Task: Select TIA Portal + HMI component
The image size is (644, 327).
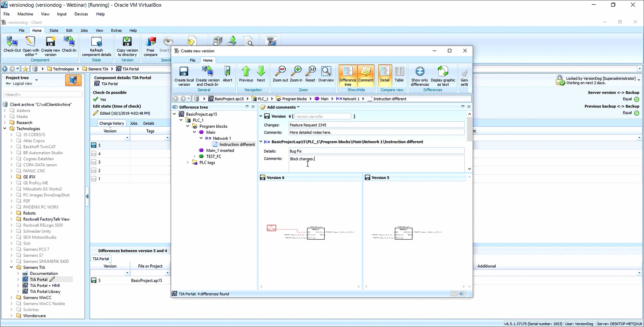Action: click(45, 285)
